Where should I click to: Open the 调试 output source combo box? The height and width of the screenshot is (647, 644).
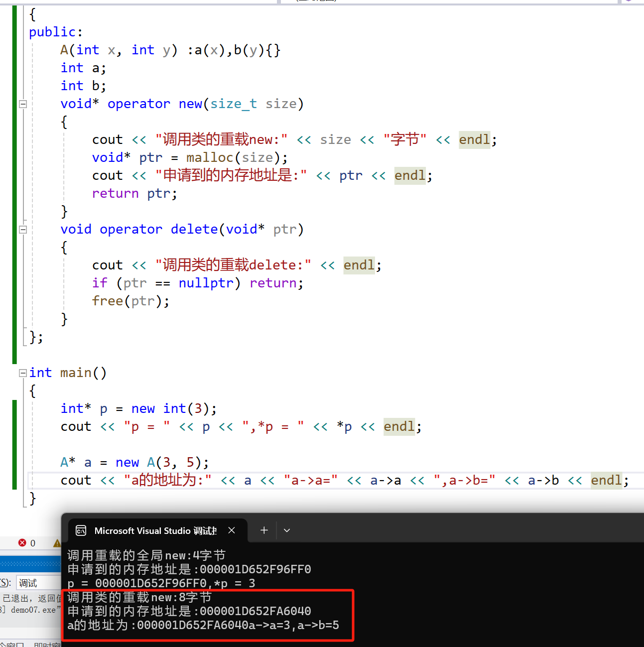[x=39, y=583]
